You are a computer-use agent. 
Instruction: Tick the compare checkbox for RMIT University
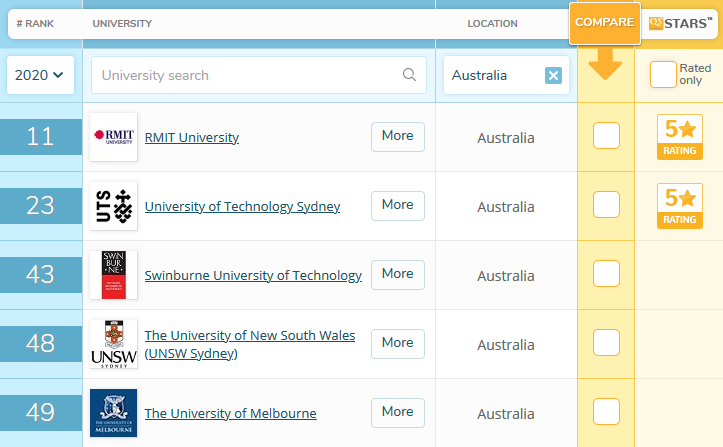(606, 136)
